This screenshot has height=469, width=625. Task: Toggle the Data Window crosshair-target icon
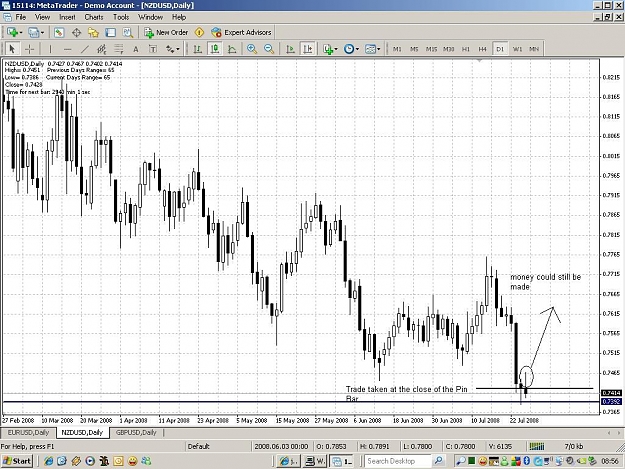click(76, 33)
